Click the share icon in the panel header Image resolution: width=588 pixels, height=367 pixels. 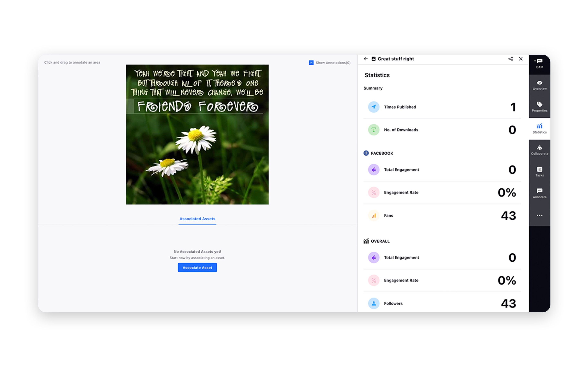click(510, 59)
